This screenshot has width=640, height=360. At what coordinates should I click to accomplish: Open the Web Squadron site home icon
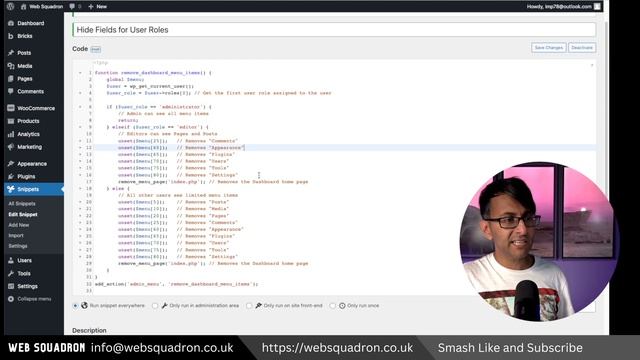tap(23, 7)
